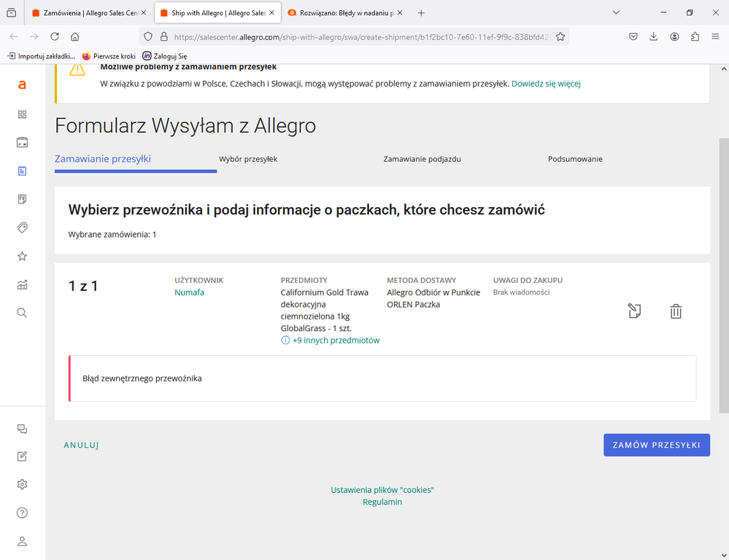This screenshot has height=560, width=729.
Task: Open Zaloguj Się bookmark
Action: pyautogui.click(x=165, y=55)
